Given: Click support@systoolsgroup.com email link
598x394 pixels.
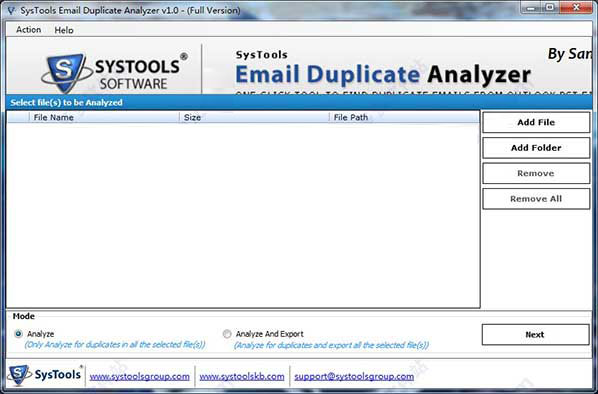Looking at the screenshot, I should pos(354,376).
